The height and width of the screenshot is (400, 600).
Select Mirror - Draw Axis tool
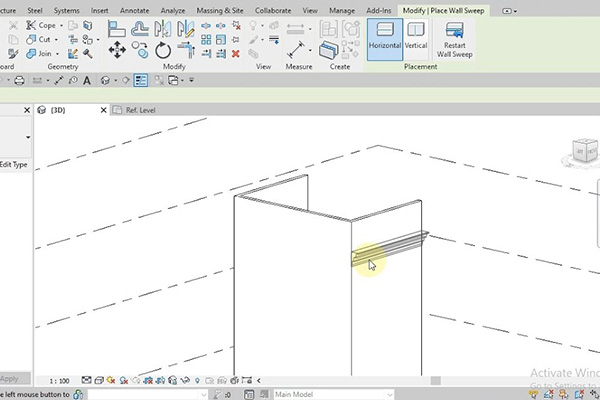(186, 29)
